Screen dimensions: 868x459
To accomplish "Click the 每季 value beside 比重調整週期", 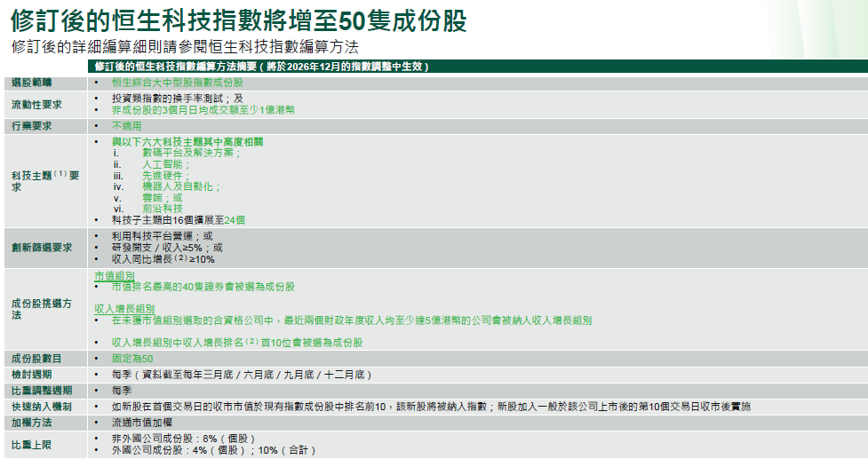I will click(x=122, y=391).
